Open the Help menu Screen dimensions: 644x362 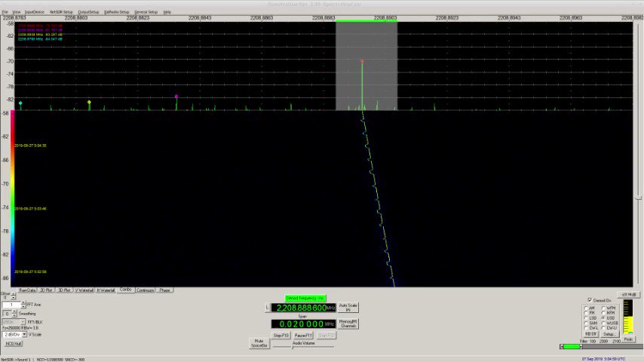(x=167, y=12)
